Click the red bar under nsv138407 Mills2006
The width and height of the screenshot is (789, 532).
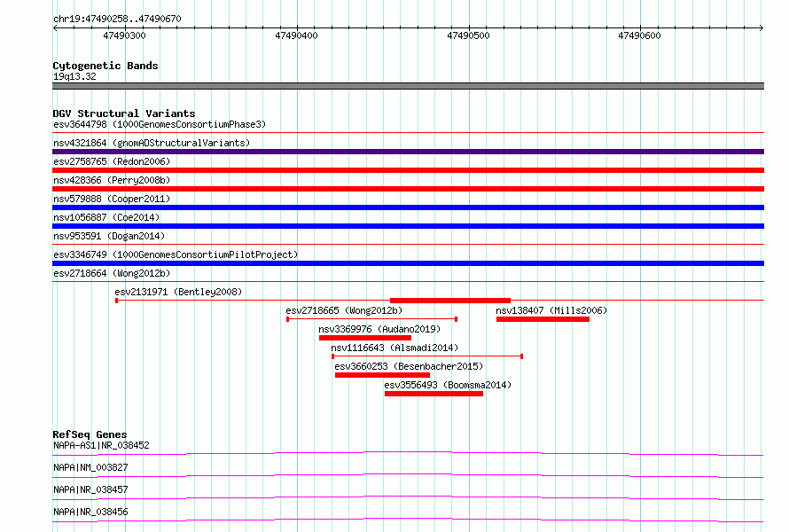click(543, 319)
